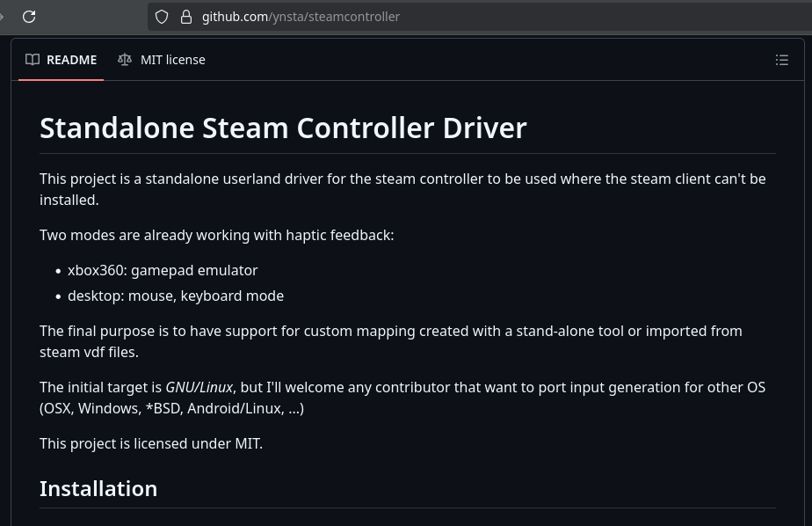Click the licensed under MIT sentence
Screen dimensions: 812x526
point(151,443)
